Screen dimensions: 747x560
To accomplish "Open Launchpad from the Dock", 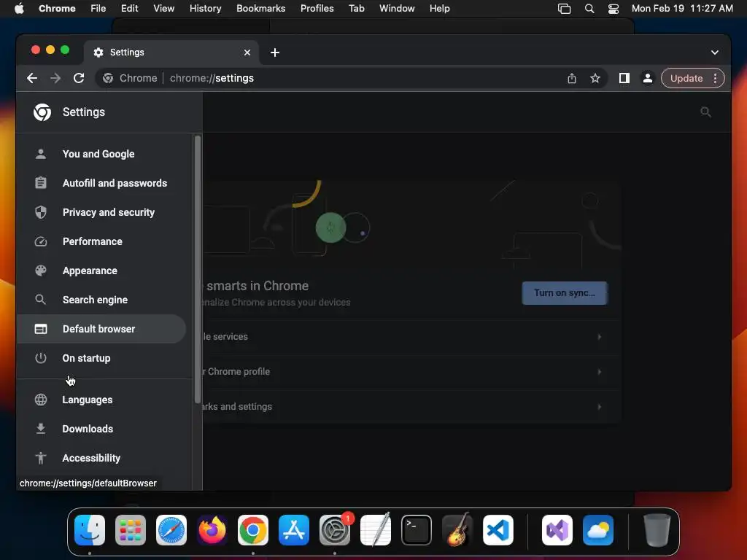I will pos(131,530).
